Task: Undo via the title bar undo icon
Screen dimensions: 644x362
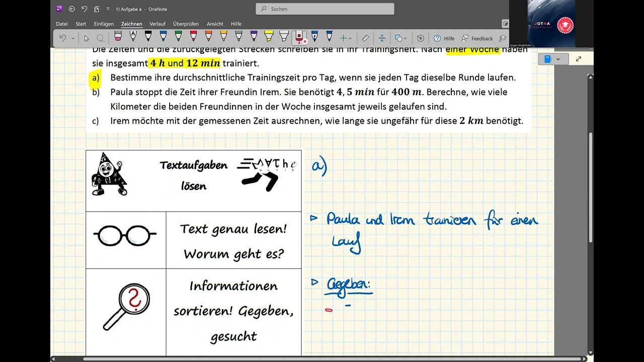Action: [x=84, y=9]
